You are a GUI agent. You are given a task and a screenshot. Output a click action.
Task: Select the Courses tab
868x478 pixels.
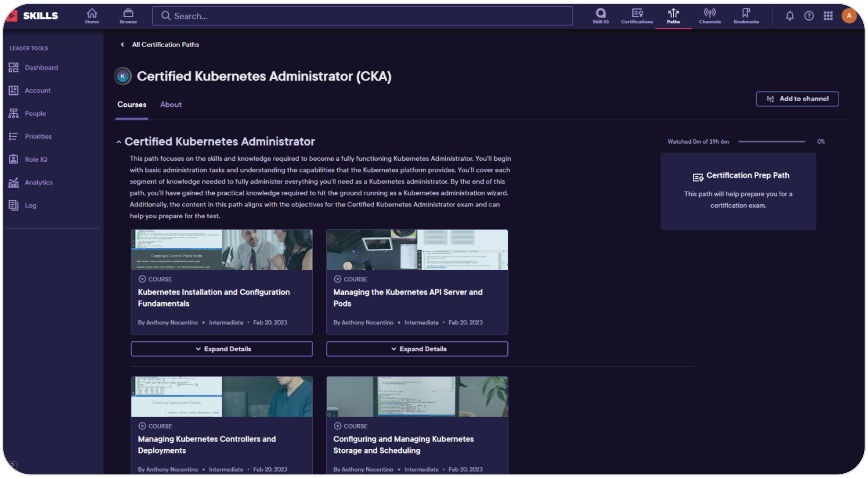132,105
